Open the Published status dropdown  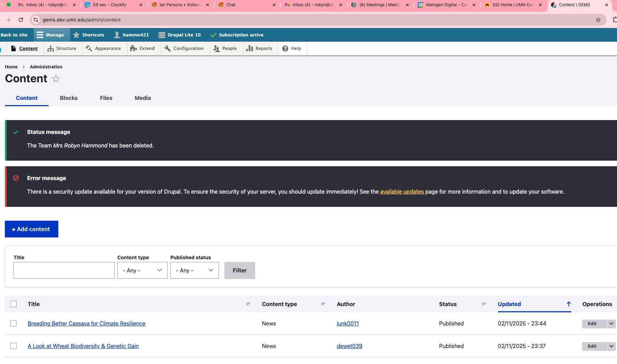pyautogui.click(x=194, y=270)
